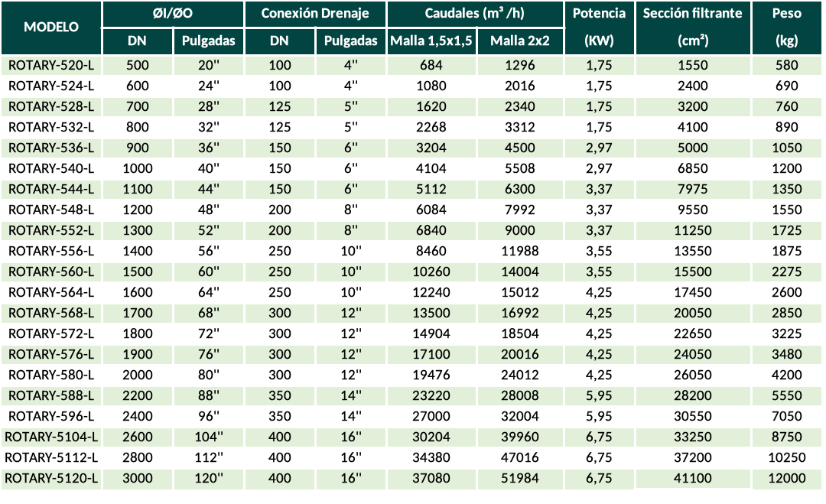Select the 41100 filtering section value
This screenshot has width=826, height=504.
coord(693,478)
